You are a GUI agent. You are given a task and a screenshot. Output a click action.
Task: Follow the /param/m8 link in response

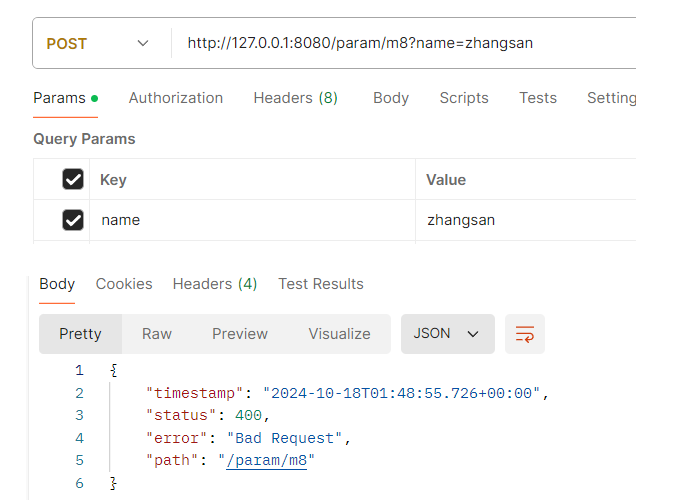[267, 461]
